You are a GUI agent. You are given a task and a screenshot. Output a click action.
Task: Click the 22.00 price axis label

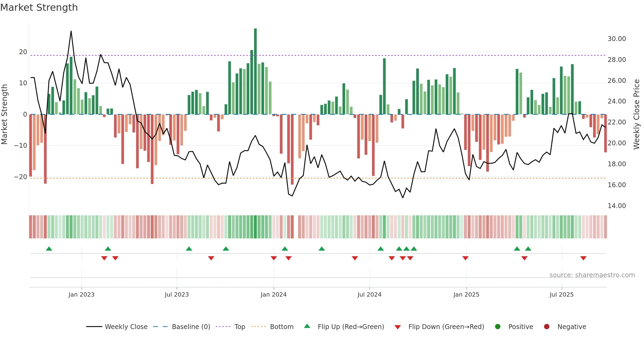pyautogui.click(x=617, y=122)
